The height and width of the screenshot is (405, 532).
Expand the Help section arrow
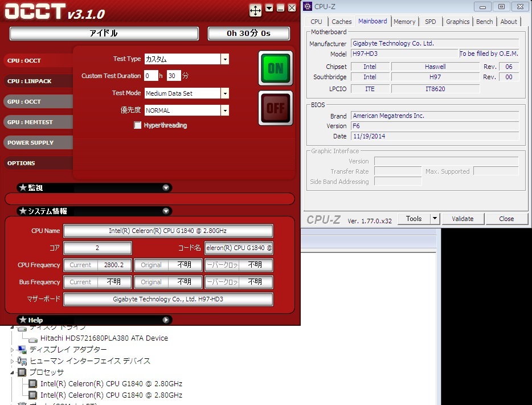tap(166, 320)
